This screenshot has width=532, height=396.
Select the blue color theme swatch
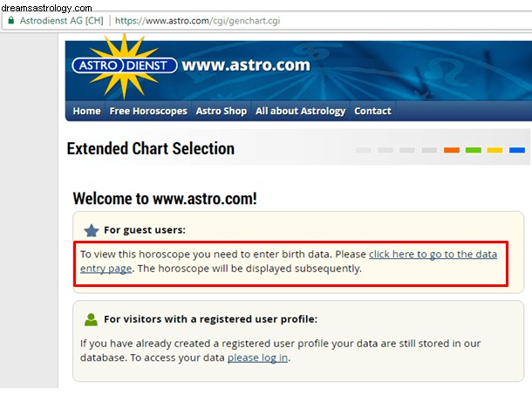pyautogui.click(x=516, y=150)
